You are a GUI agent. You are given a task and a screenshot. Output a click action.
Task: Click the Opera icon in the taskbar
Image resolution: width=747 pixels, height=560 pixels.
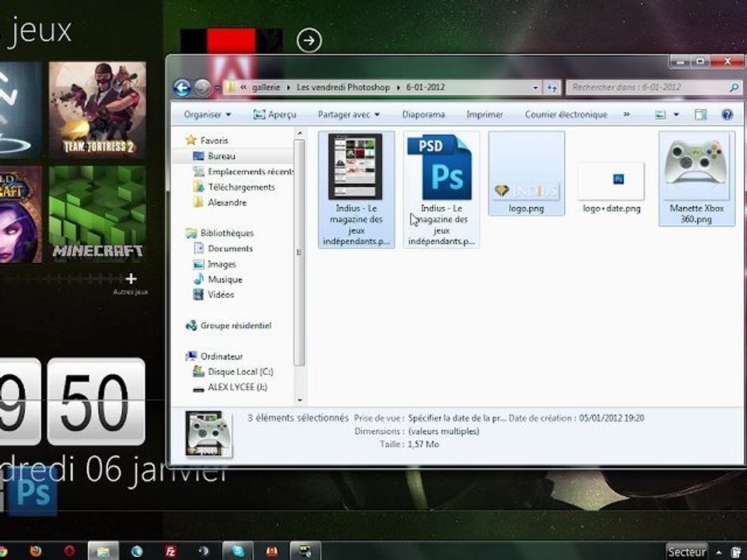pyautogui.click(x=69, y=551)
